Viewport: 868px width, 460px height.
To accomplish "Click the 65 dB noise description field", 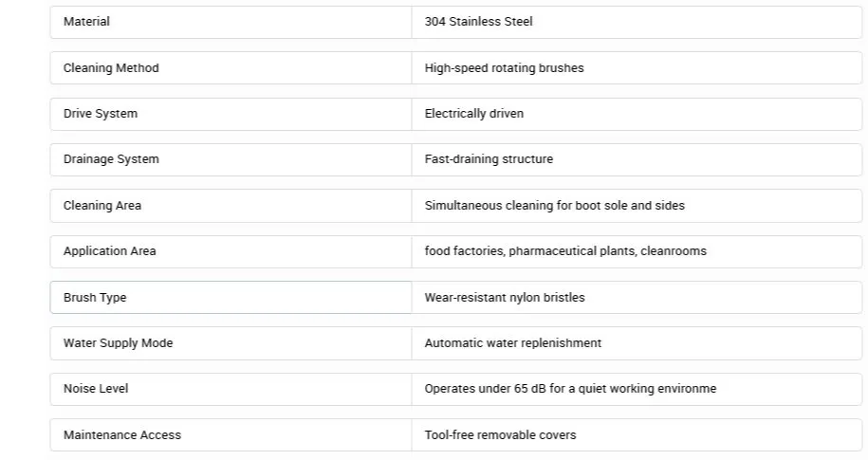I will 636,389.
